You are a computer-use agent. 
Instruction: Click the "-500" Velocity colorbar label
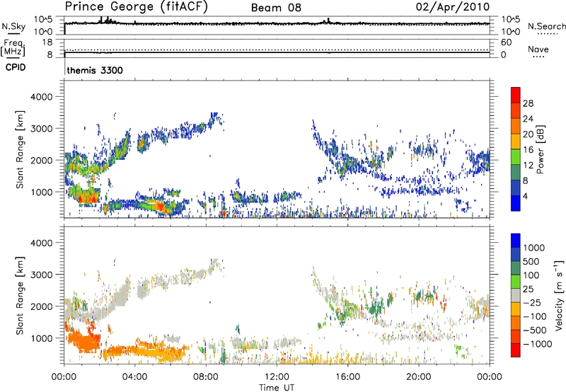point(535,330)
